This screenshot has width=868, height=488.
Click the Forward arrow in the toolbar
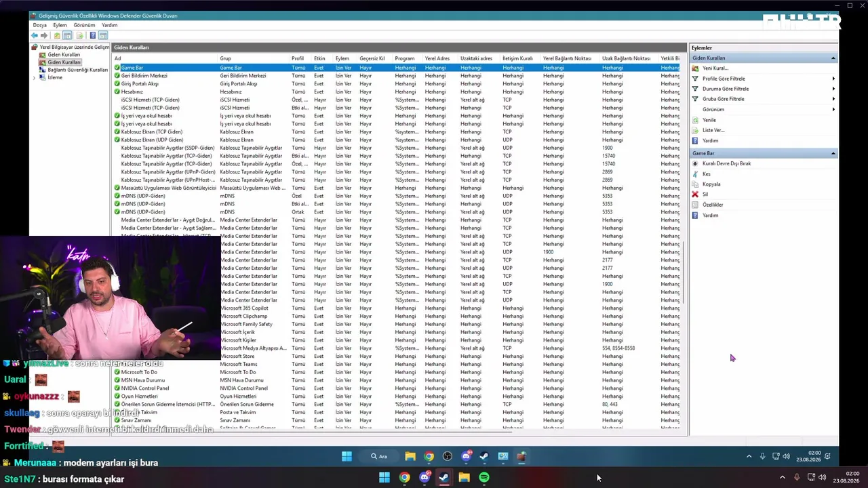[x=44, y=35]
